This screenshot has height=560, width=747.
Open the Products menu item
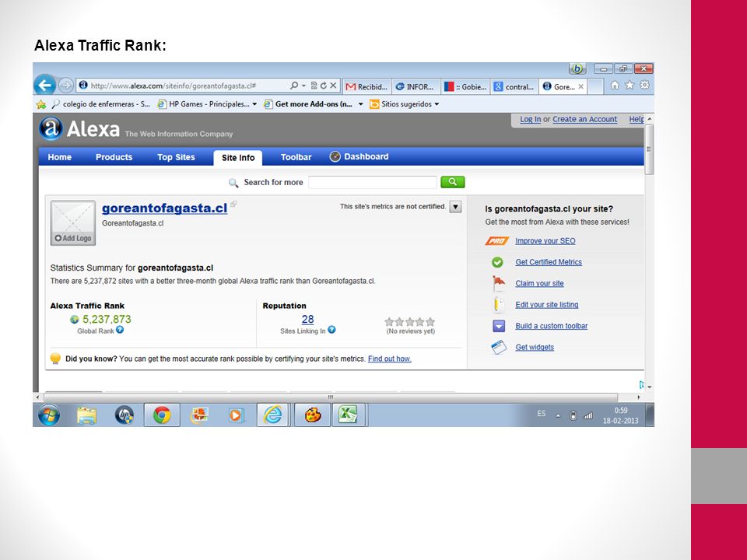pos(114,157)
